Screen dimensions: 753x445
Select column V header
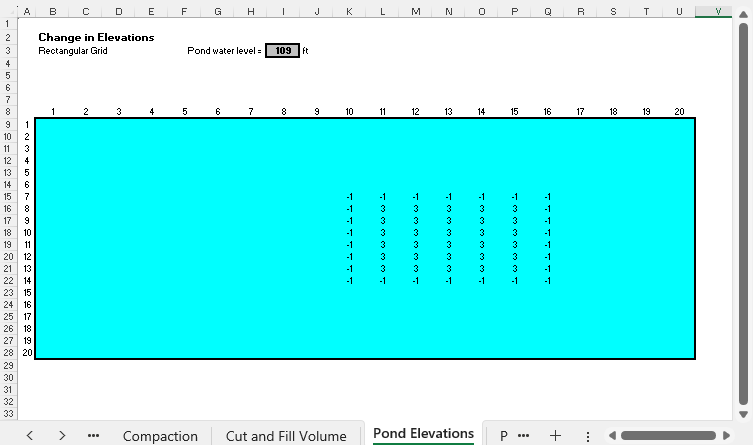pos(714,12)
